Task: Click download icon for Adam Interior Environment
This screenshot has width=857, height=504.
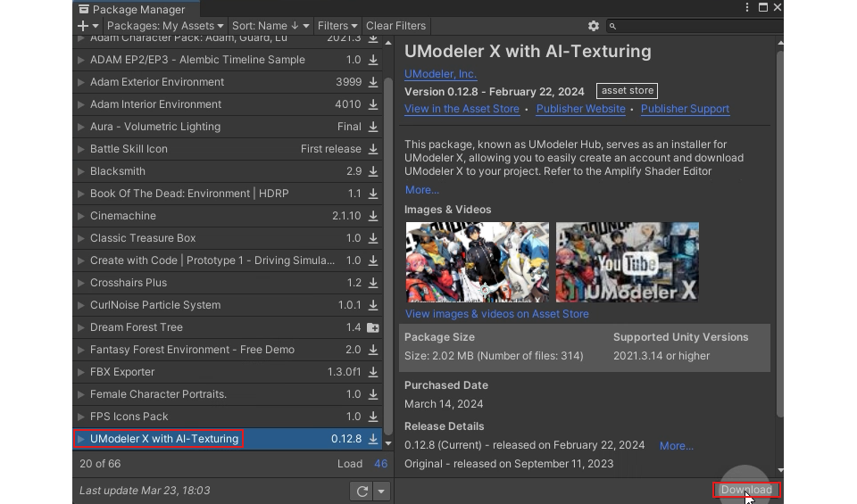Action: 373,104
